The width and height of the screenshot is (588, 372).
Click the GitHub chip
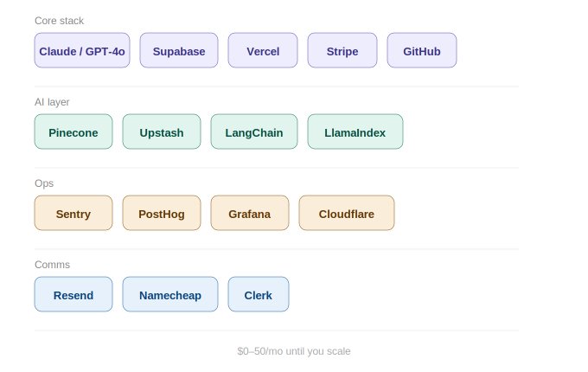[x=422, y=51]
